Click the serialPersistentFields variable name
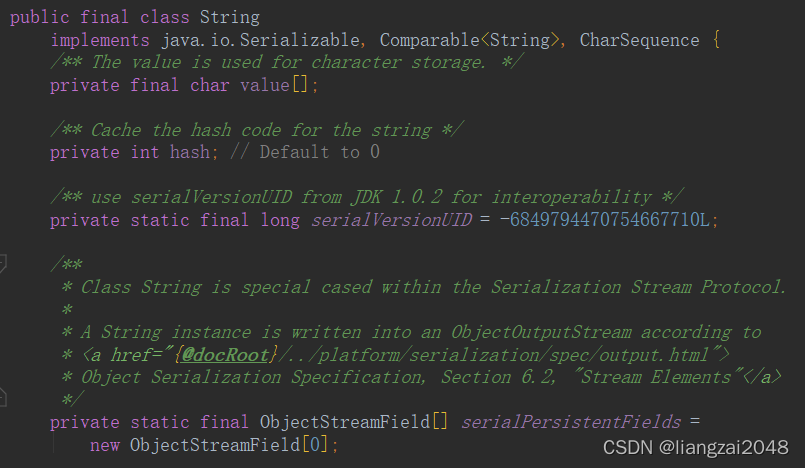This screenshot has height=468, width=805. tap(571, 422)
